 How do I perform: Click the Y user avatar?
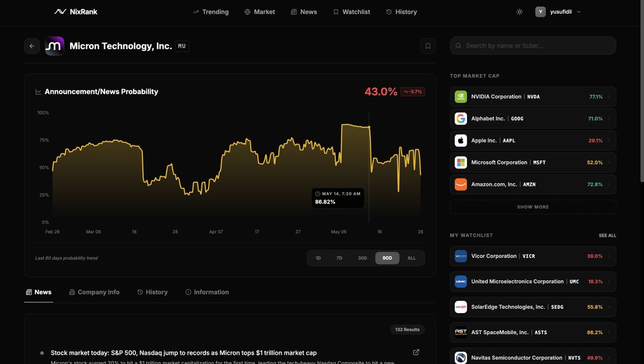click(540, 12)
